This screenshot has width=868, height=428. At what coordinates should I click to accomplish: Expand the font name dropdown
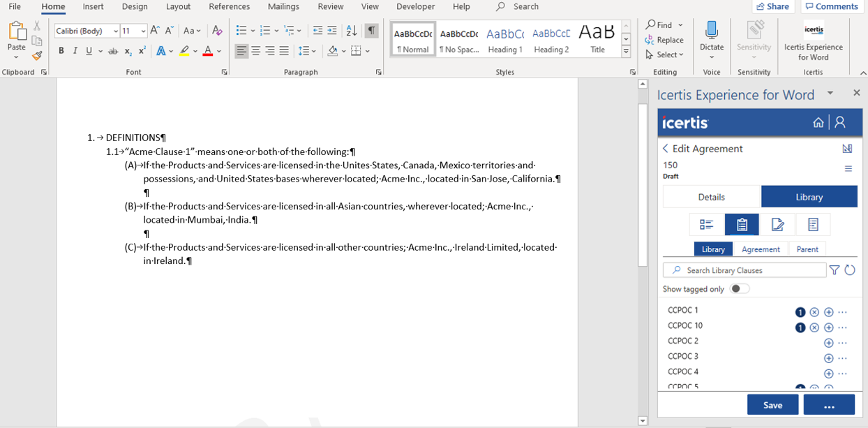tap(116, 31)
